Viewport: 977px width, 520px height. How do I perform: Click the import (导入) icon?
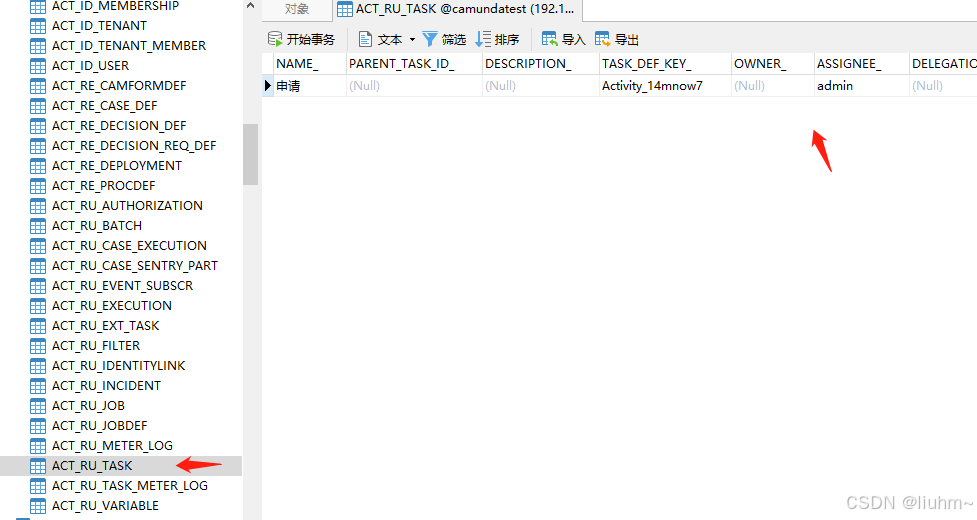pyautogui.click(x=550, y=39)
